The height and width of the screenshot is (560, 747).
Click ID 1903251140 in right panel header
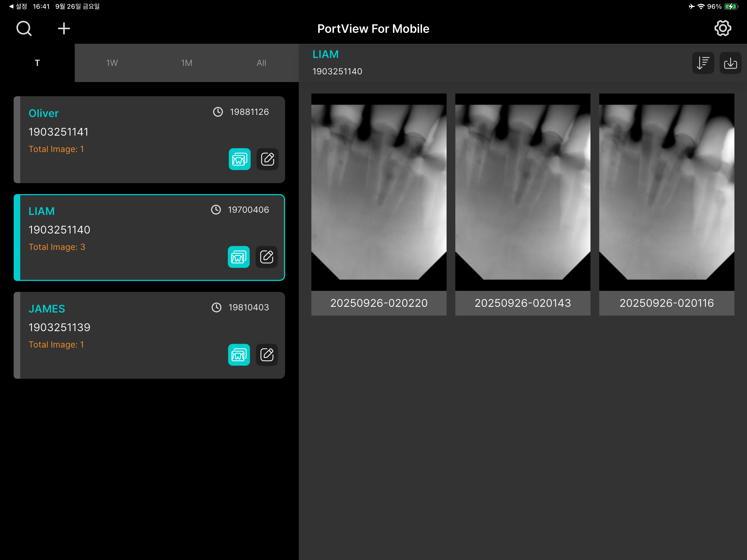pos(337,71)
